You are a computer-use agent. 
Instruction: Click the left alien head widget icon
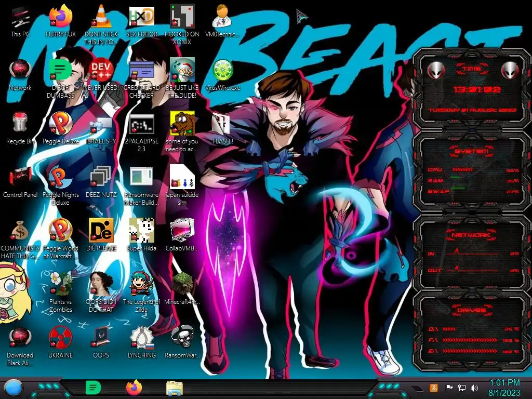[436, 71]
